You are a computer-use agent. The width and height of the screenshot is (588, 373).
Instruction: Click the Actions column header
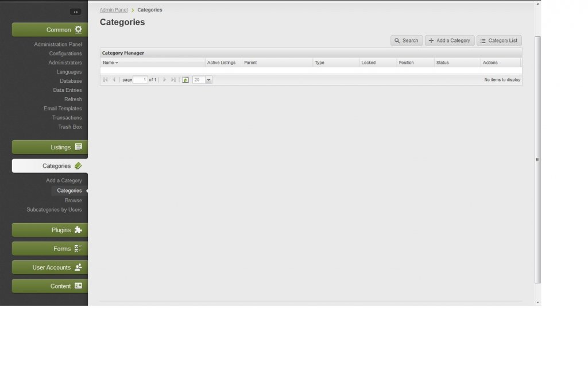[501, 63]
